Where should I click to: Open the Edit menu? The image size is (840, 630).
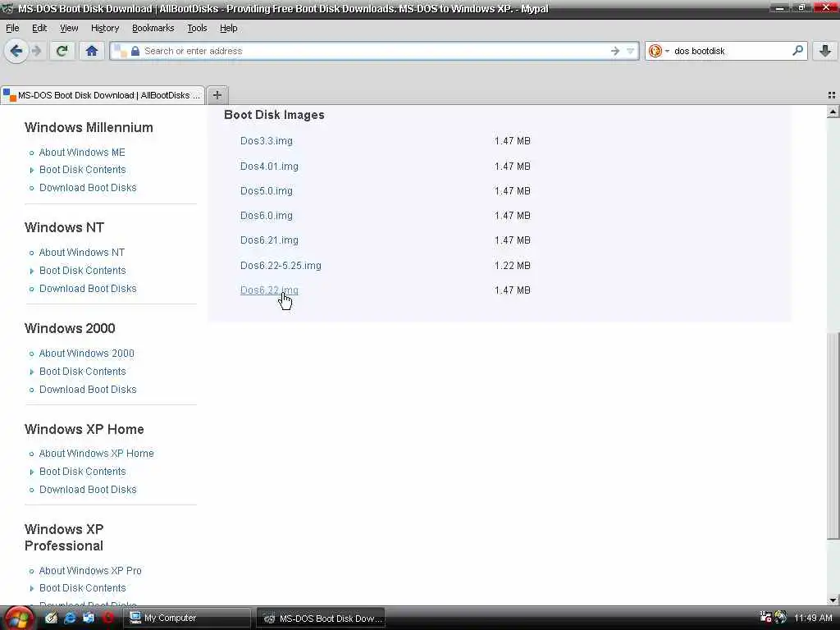(x=39, y=28)
